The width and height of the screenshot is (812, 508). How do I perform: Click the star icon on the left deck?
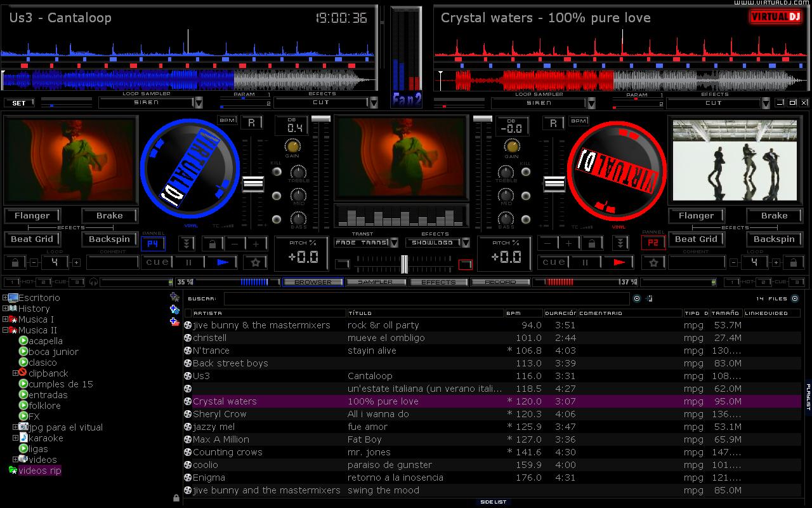pos(255,262)
